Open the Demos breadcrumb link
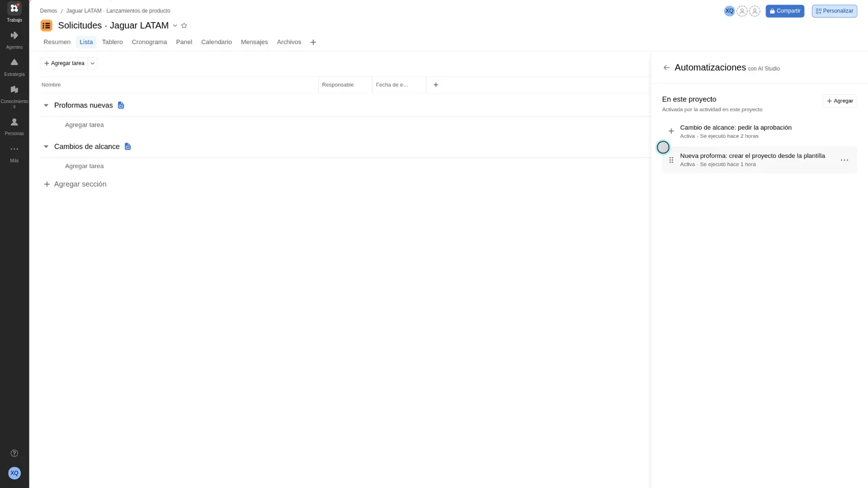868x488 pixels. pyautogui.click(x=48, y=11)
